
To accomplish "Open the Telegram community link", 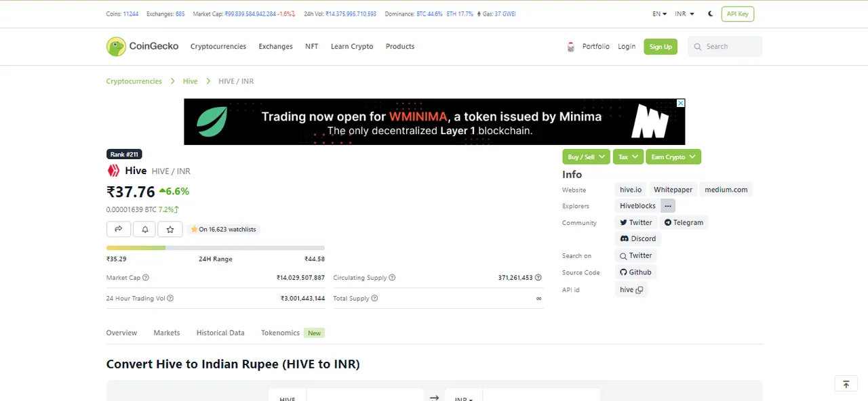I will pyautogui.click(x=684, y=222).
